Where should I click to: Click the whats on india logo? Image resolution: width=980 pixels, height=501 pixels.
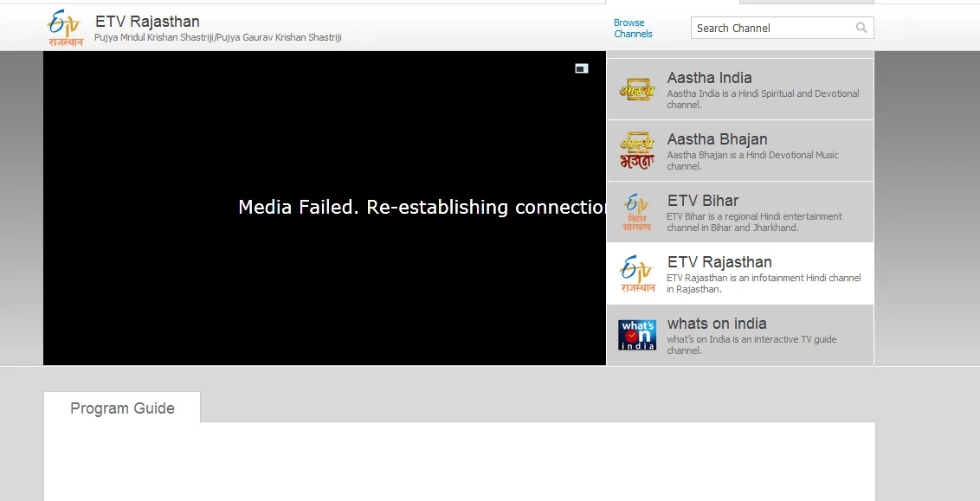637,335
